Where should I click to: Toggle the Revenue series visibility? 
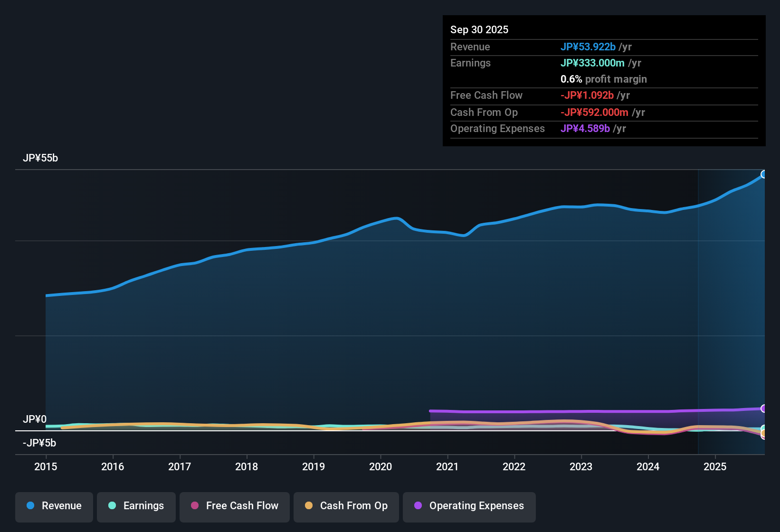point(54,506)
